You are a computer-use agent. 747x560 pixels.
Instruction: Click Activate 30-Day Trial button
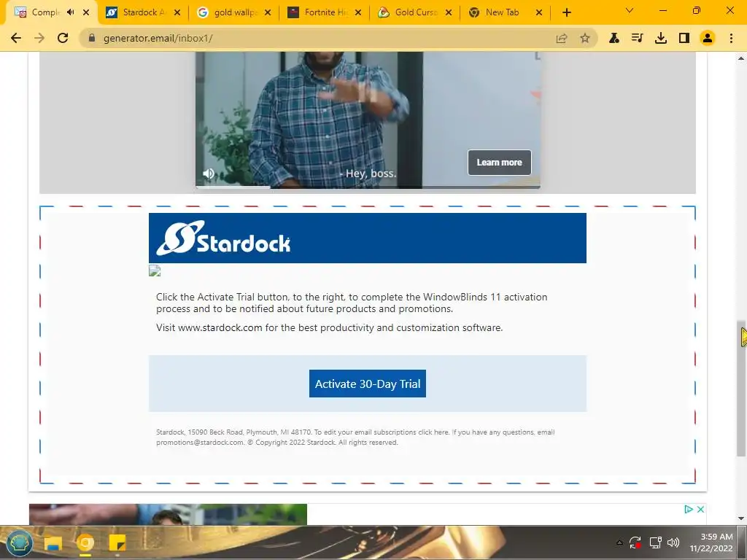point(368,384)
